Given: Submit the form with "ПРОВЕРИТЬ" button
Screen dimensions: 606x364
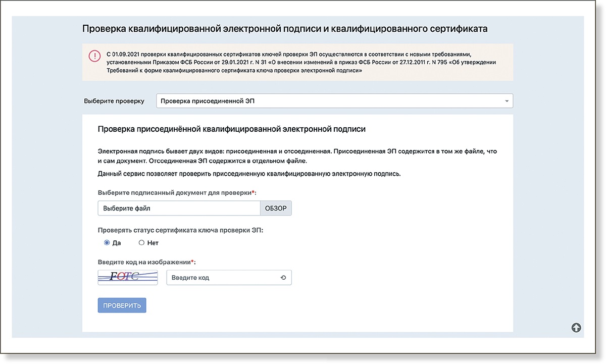Looking at the screenshot, I should point(122,305).
